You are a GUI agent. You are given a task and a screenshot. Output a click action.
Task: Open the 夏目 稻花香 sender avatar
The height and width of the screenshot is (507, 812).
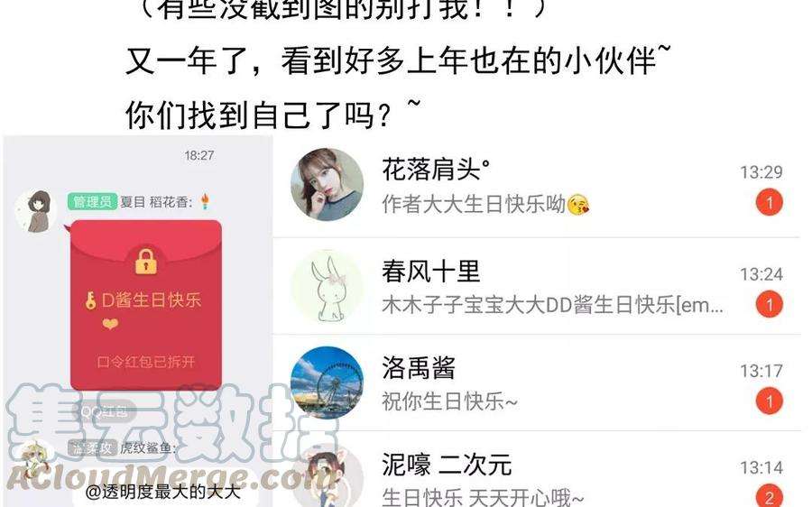pos(37,210)
